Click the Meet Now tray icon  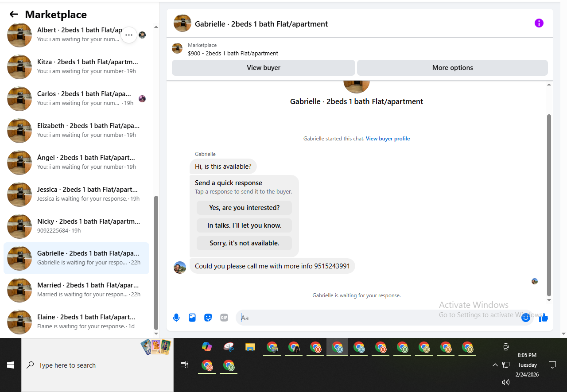click(506, 347)
